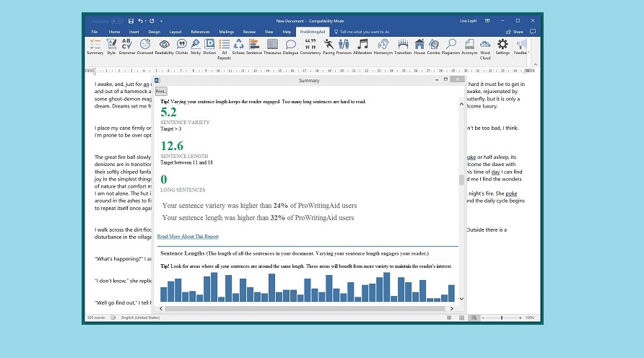Click the Lisa Lepki account name
Viewport: 644px width, 358px height.
tap(469, 20)
